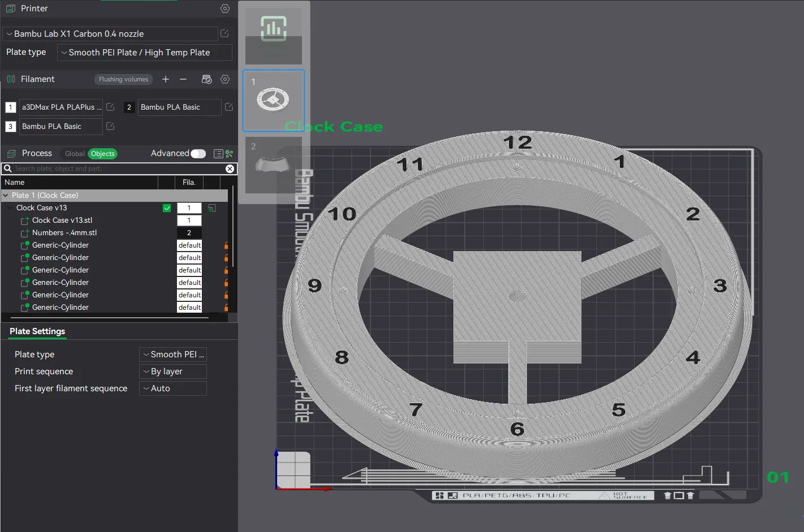Open the process parameter list icon
Image resolution: width=804 pixels, height=532 pixels.
218,153
